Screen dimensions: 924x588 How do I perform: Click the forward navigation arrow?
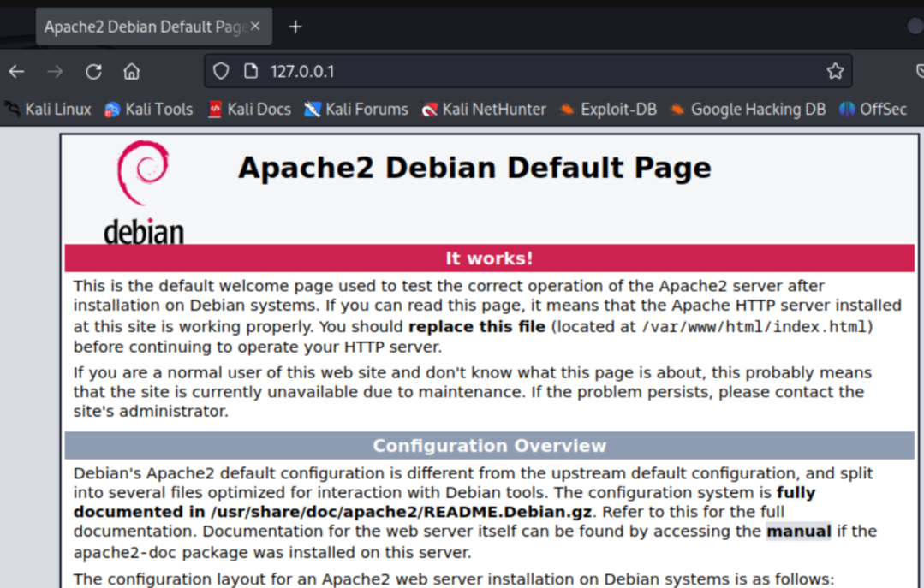pyautogui.click(x=55, y=72)
